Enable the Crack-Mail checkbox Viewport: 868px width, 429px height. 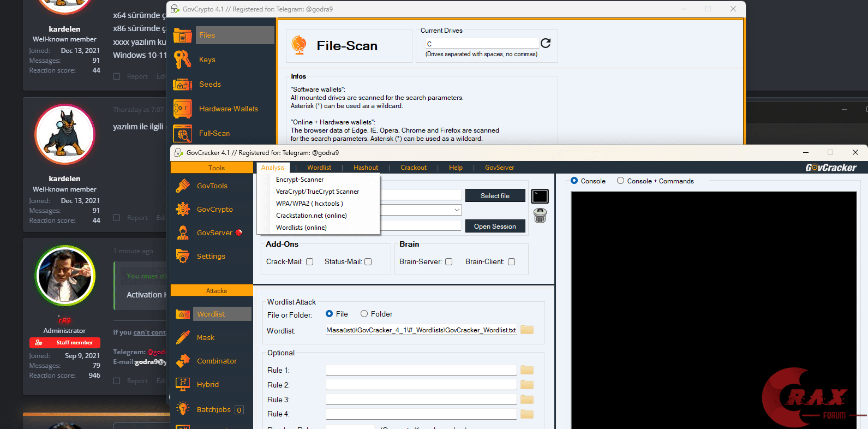[x=310, y=262]
